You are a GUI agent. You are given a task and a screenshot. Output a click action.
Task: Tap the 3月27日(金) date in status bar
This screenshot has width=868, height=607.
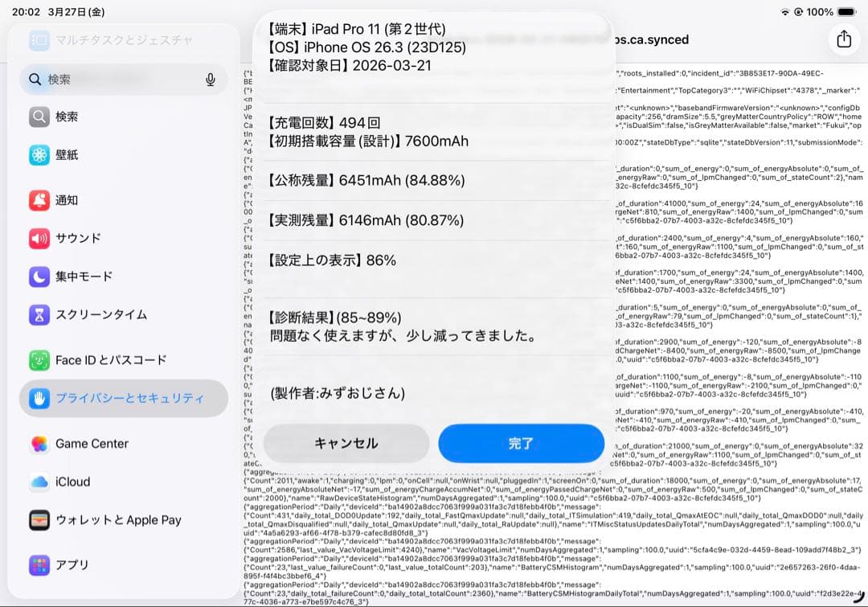click(76, 11)
